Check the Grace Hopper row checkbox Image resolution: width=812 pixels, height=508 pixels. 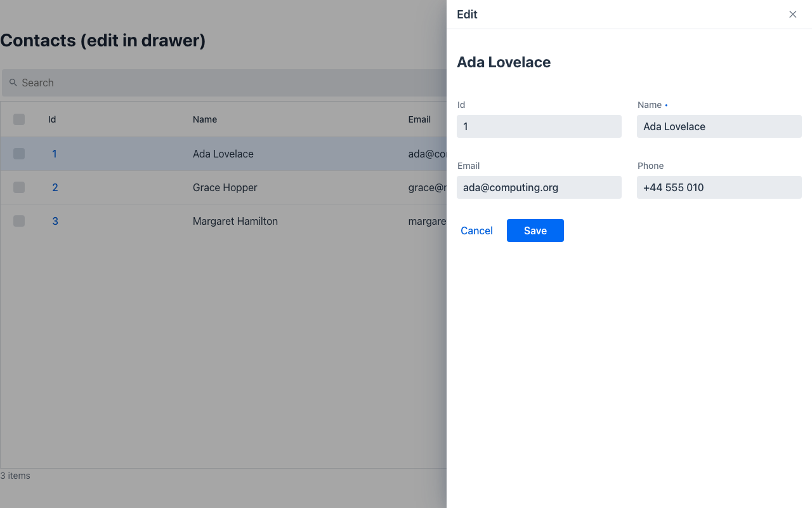pyautogui.click(x=19, y=187)
